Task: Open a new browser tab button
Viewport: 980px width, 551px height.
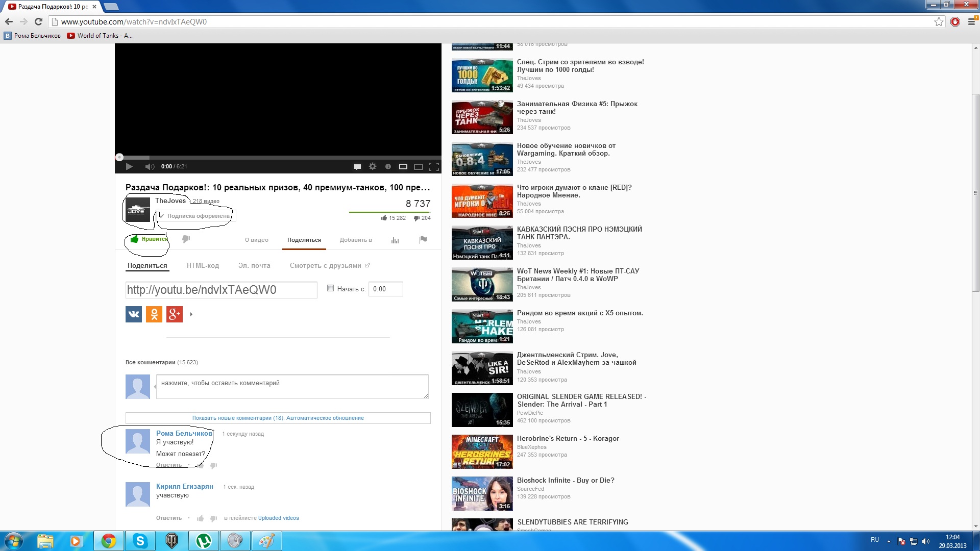Action: (111, 7)
